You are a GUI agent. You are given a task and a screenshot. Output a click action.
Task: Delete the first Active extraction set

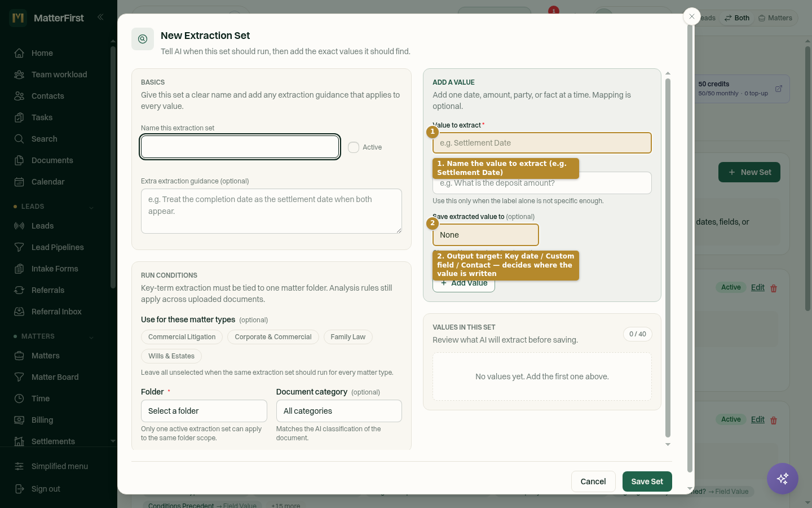774,288
